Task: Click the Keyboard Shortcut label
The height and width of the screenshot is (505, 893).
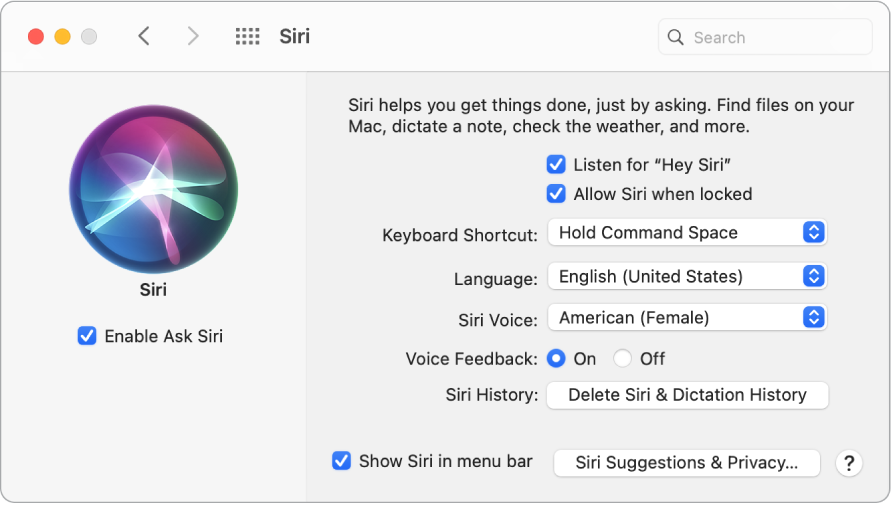Action: pyautogui.click(x=460, y=235)
